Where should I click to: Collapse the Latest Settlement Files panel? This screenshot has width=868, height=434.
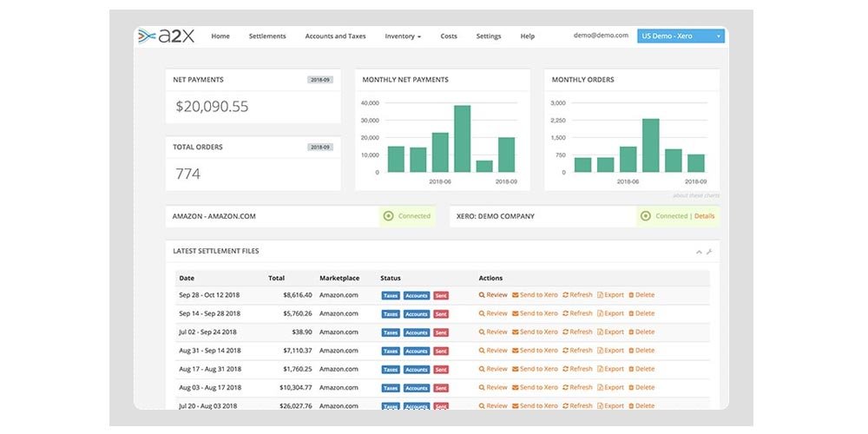pyautogui.click(x=699, y=252)
